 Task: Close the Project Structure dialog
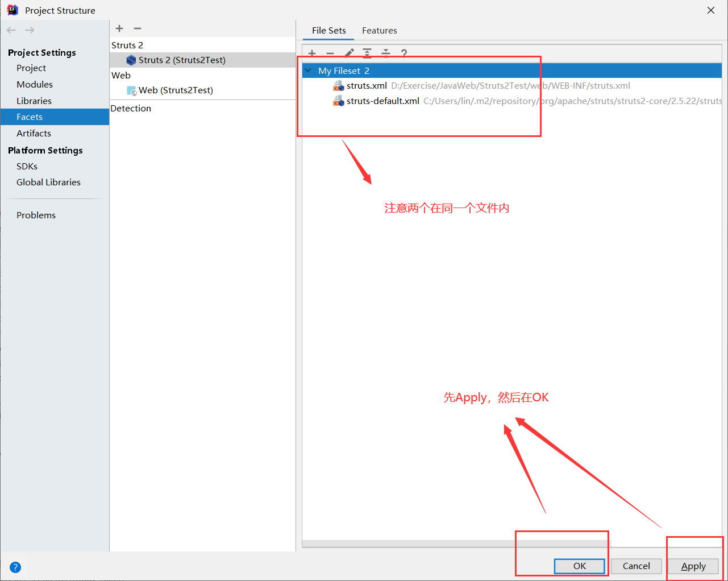tap(711, 10)
